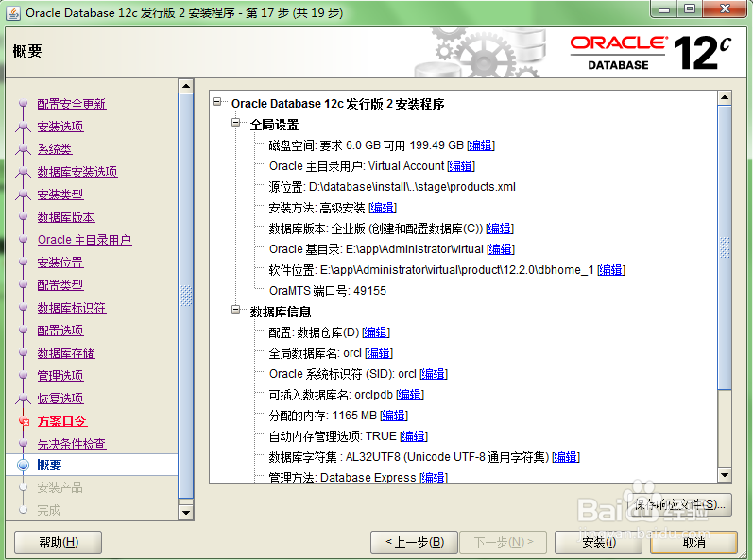Select the 源位置 products.xml row
Screen dimensions: 753x560
392,187
